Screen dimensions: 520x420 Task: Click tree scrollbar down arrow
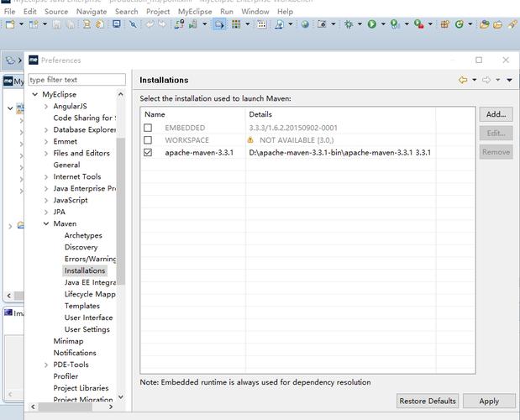coord(121,396)
